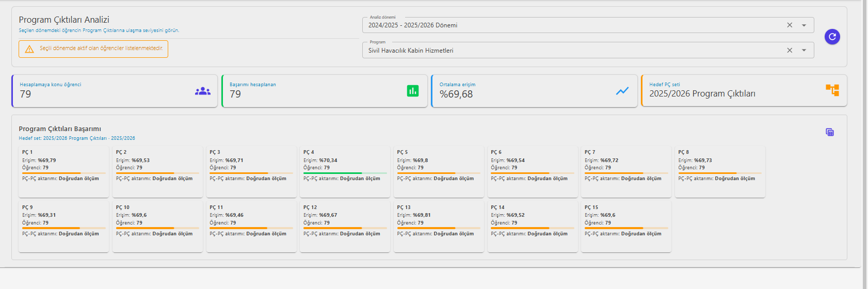868x289 pixels.
Task: Open the PÇ 1 card
Action: (x=63, y=172)
